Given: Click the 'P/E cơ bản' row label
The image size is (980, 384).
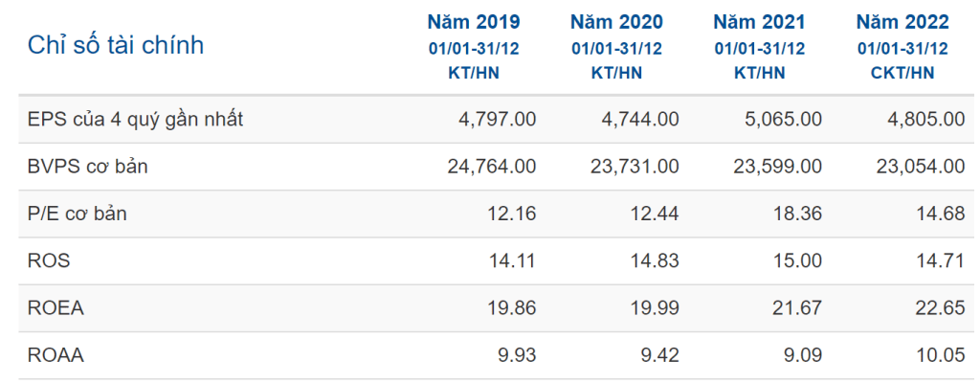Looking at the screenshot, I should 78,214.
